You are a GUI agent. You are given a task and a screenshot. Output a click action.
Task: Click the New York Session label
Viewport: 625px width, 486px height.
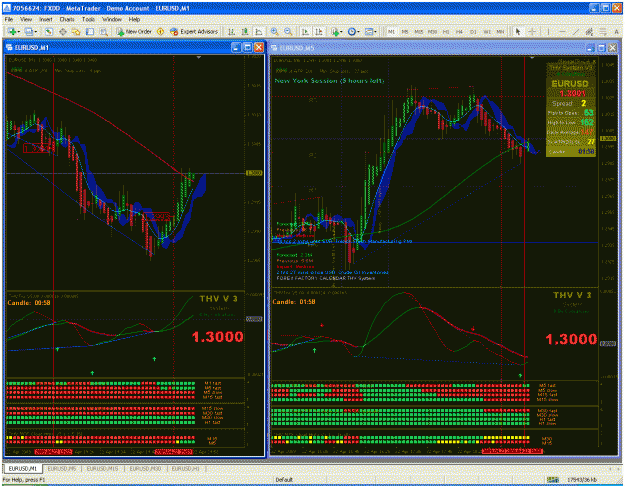click(330, 81)
